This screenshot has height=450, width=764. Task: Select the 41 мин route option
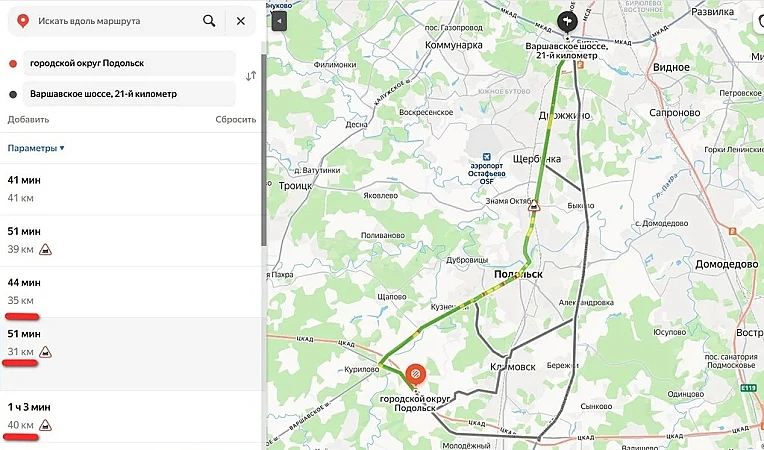(130, 190)
